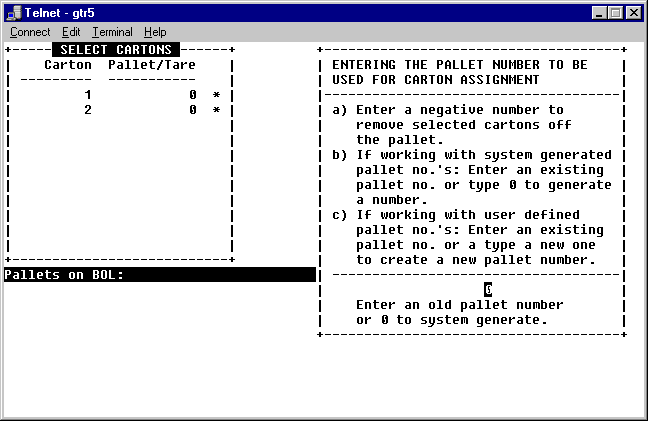Viewport: 648px width, 421px height.
Task: Click the asterisk marker beside carton 1
Action: point(216,95)
